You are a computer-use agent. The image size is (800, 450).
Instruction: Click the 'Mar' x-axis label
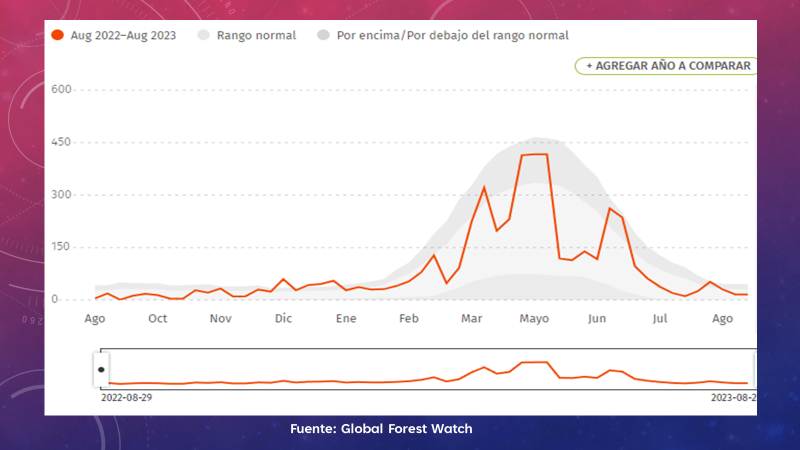click(x=471, y=318)
